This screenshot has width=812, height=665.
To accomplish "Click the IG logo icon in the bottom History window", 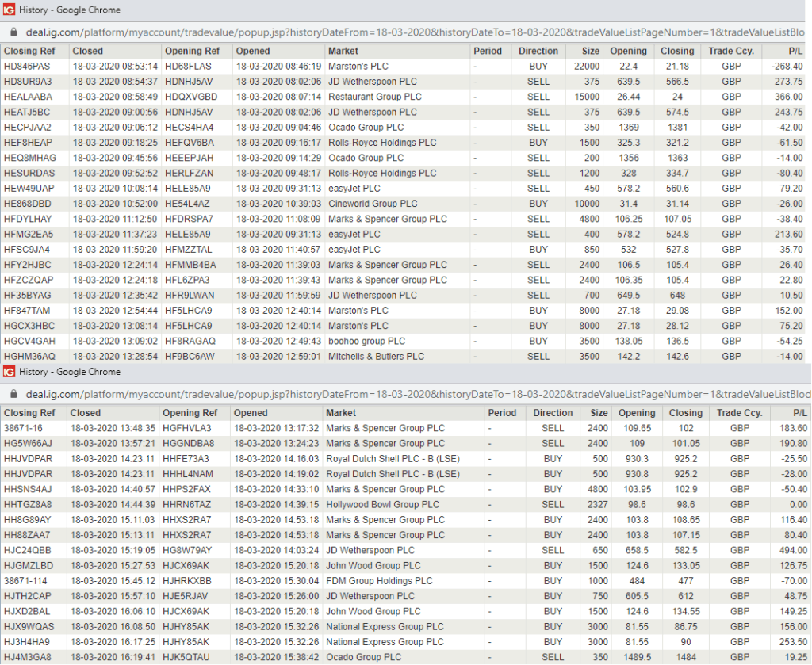I will click(x=9, y=372).
